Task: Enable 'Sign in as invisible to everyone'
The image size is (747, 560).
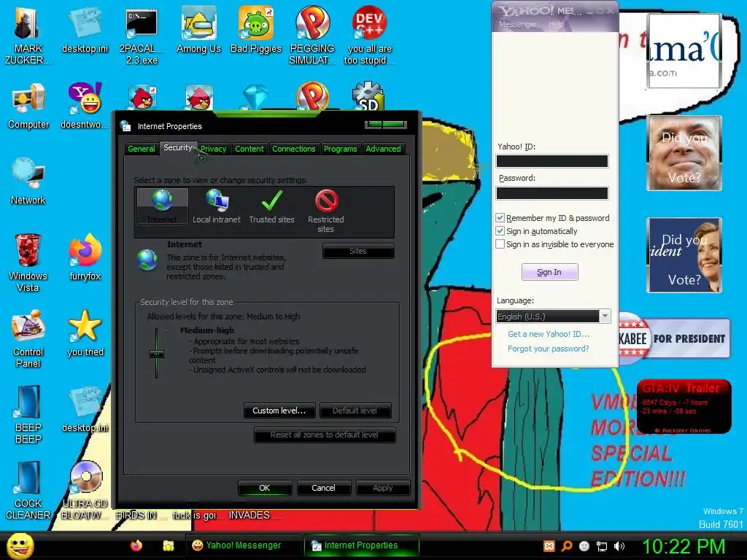Action: coord(500,244)
